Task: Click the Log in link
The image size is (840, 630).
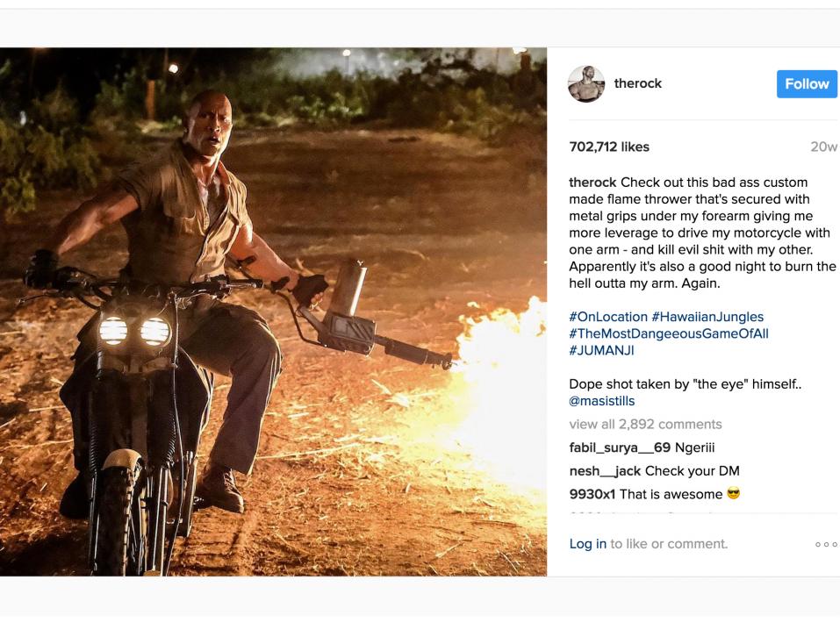Action: click(588, 544)
